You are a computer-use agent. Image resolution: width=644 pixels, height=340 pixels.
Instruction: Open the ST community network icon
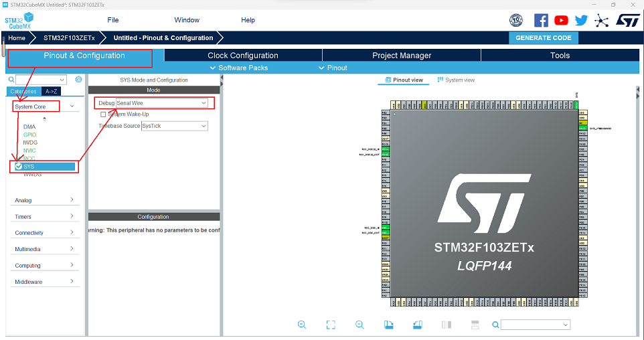[x=601, y=21]
